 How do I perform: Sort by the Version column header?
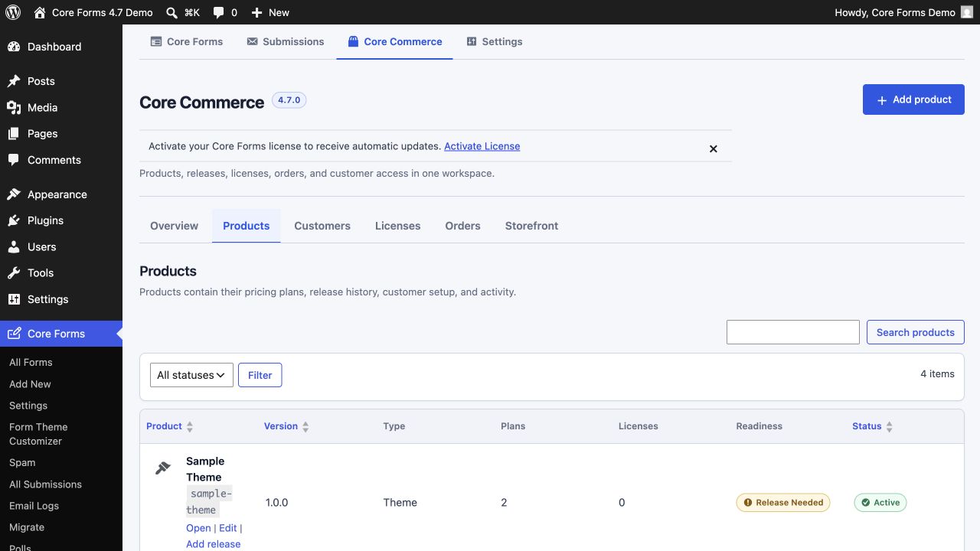(286, 426)
